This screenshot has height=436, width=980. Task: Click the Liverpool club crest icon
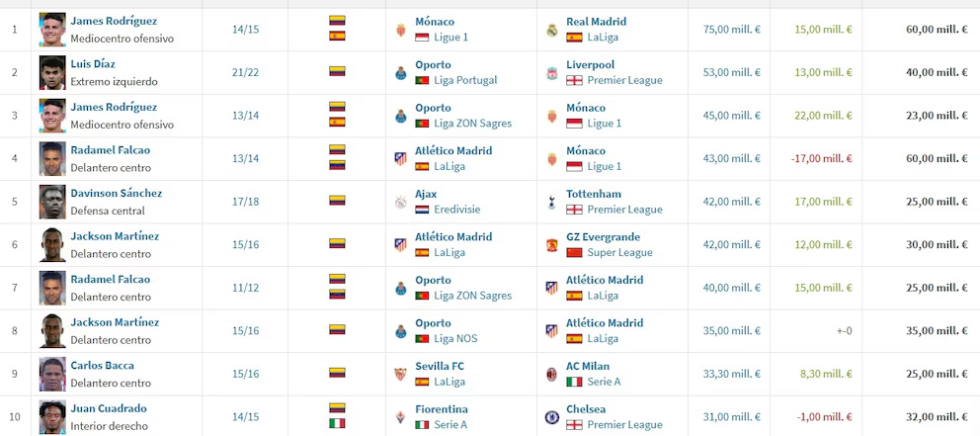[x=552, y=72]
